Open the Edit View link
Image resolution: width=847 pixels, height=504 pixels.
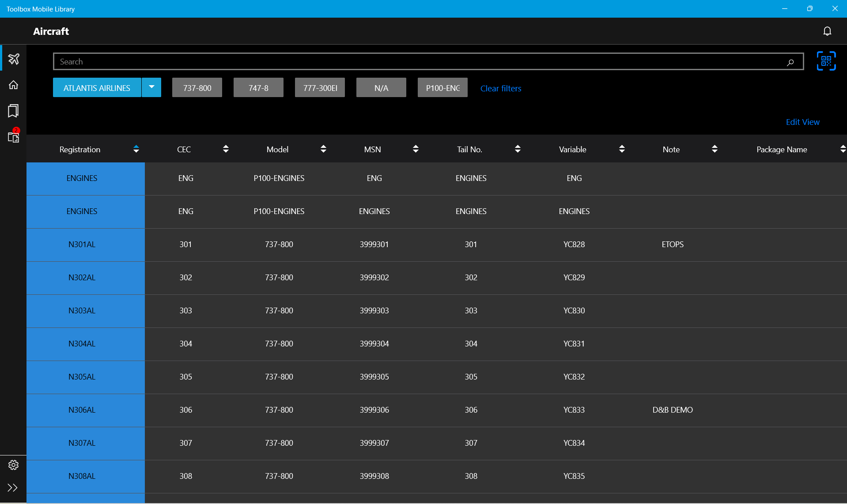802,122
